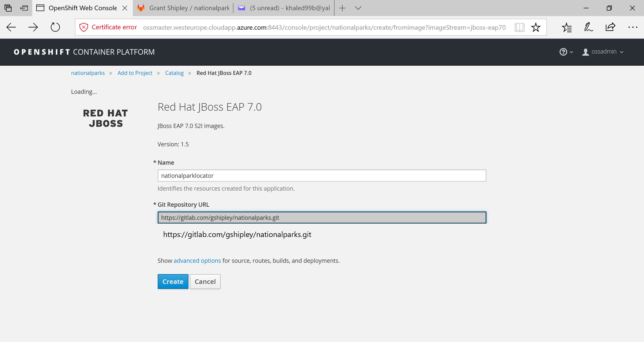Click the browser back arrow
644x342 pixels.
(11, 27)
